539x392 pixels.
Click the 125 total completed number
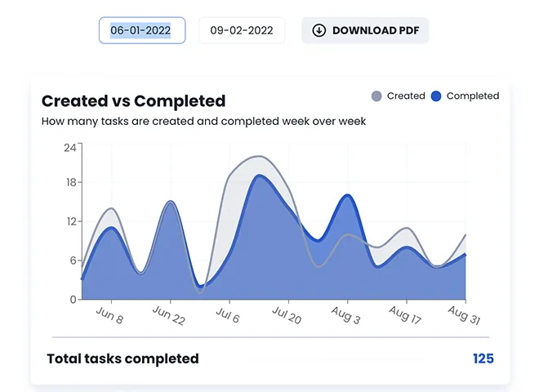[483, 359]
